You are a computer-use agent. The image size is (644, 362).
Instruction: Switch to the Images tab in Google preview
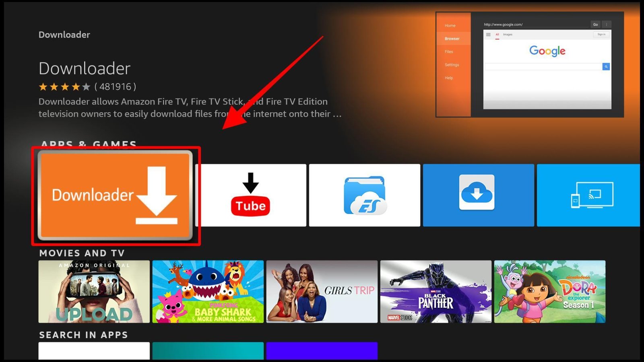pyautogui.click(x=508, y=35)
